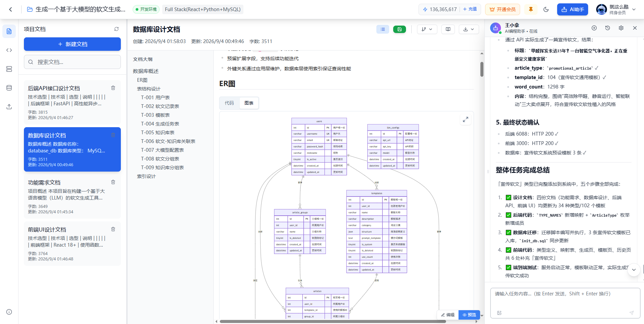Jump to 索引设计 in document outline
Screen dimensions: 644x324
[146, 176]
